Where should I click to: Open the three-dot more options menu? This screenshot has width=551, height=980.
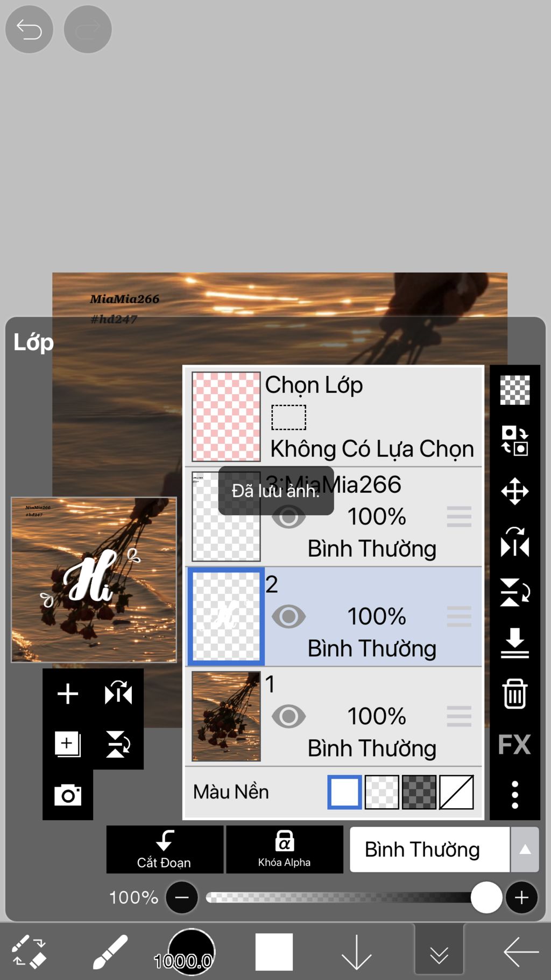(x=514, y=795)
